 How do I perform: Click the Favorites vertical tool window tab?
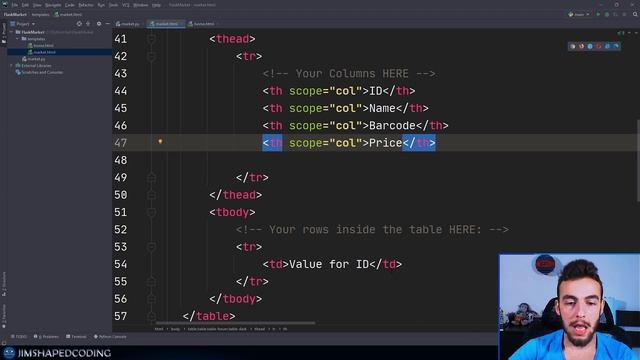pyautogui.click(x=4, y=315)
